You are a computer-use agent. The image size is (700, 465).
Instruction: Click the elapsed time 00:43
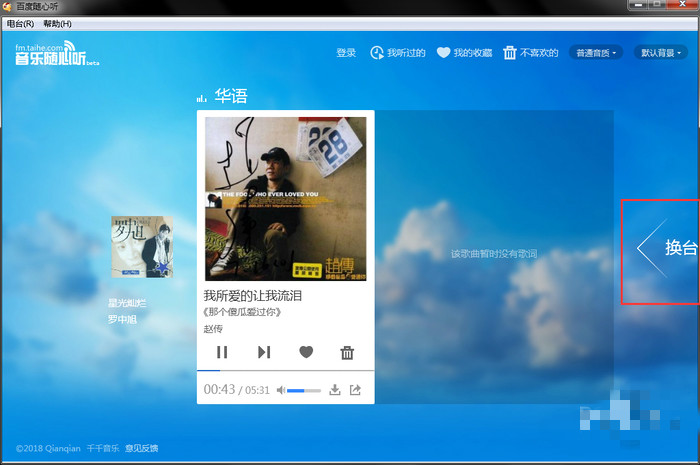point(219,390)
